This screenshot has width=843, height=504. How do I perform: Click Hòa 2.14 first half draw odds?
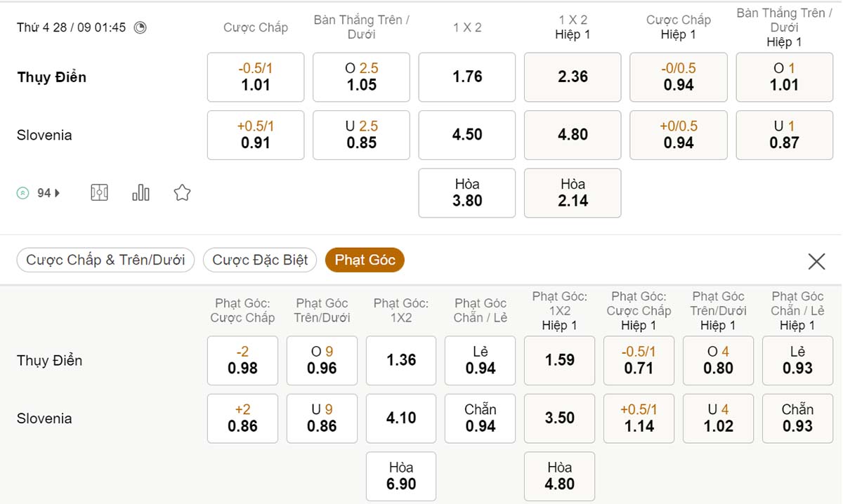pos(572,192)
